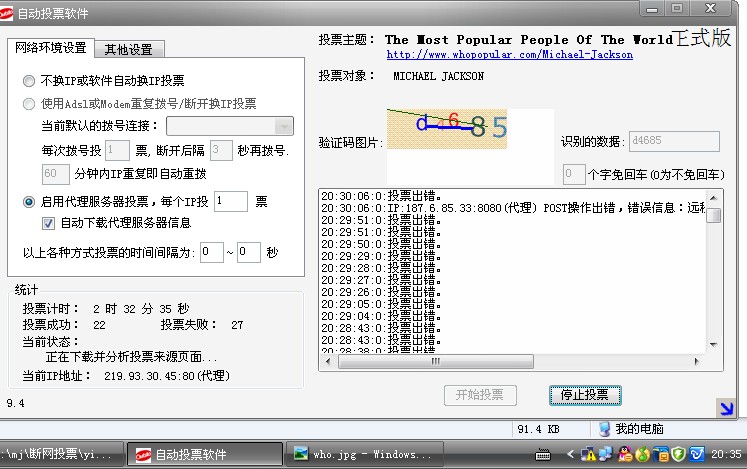Click the minimum interval seconds input field
Viewport: 747px width, 469px height.
pyautogui.click(x=212, y=252)
